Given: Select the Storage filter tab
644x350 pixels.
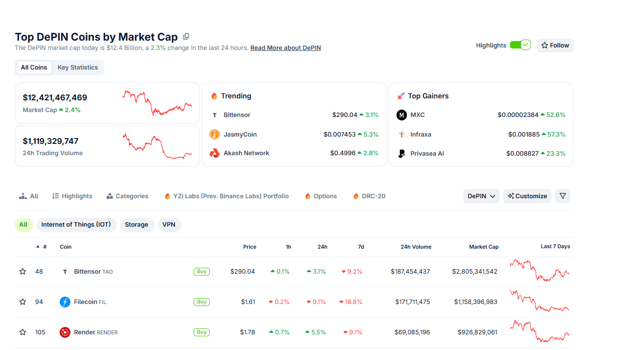Looking at the screenshot, I should [137, 224].
